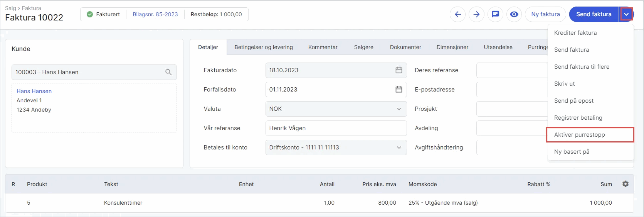Image resolution: width=644 pixels, height=217 pixels.
Task: Open the Dokumenter tab
Action: pyautogui.click(x=405, y=47)
